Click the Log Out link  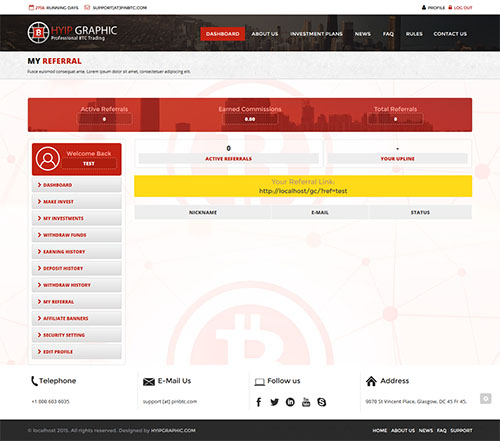460,7
